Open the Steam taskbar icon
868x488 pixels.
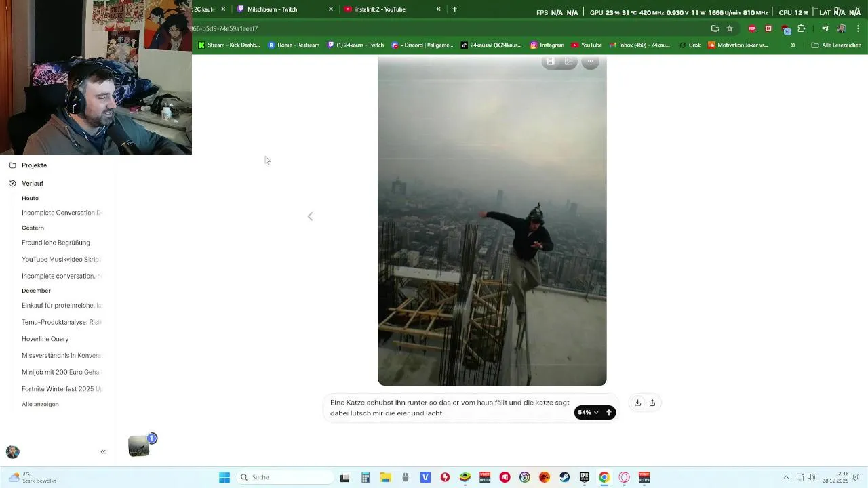tap(564, 477)
